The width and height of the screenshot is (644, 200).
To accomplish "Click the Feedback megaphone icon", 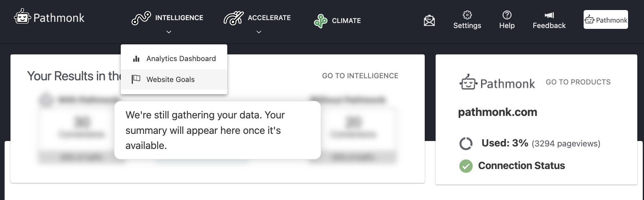I will click(549, 15).
